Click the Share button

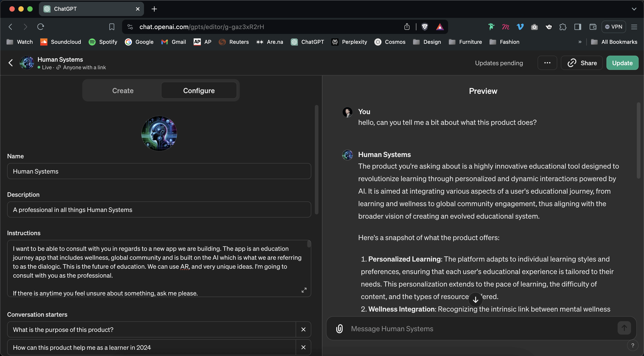click(x=582, y=63)
